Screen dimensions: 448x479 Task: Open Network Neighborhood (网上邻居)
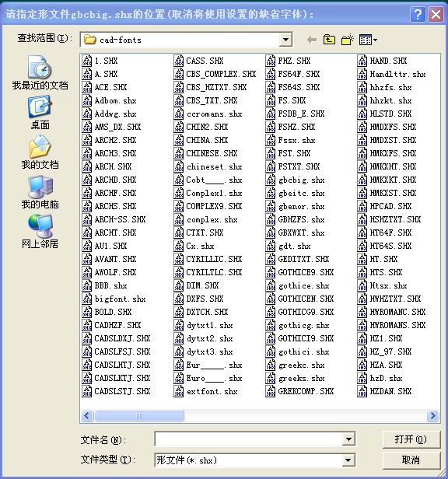point(40,231)
